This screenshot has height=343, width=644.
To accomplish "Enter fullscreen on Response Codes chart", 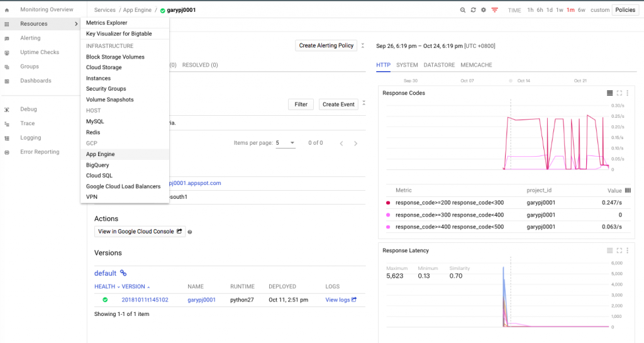I will point(619,93).
